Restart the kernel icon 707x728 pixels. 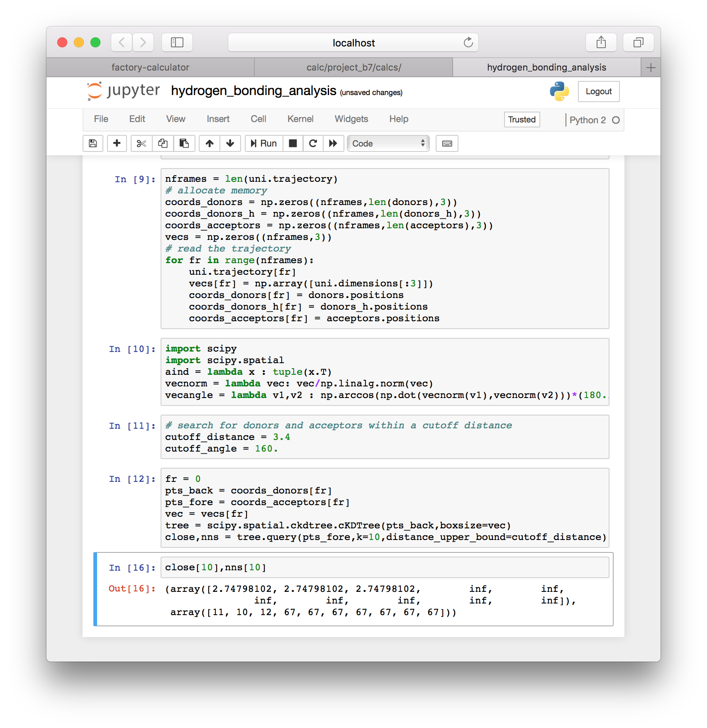pos(313,144)
